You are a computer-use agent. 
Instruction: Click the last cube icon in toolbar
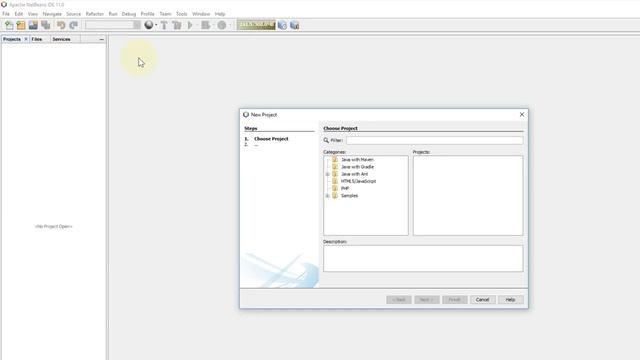[294, 25]
